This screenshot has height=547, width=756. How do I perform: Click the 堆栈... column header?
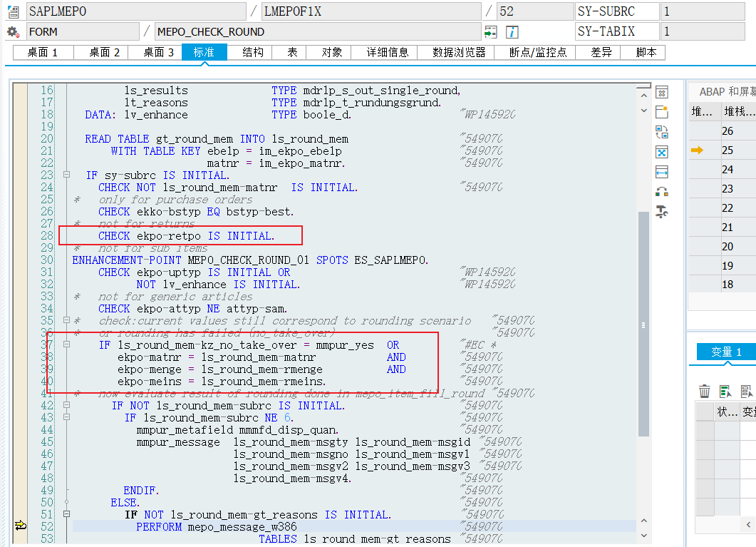738,112
